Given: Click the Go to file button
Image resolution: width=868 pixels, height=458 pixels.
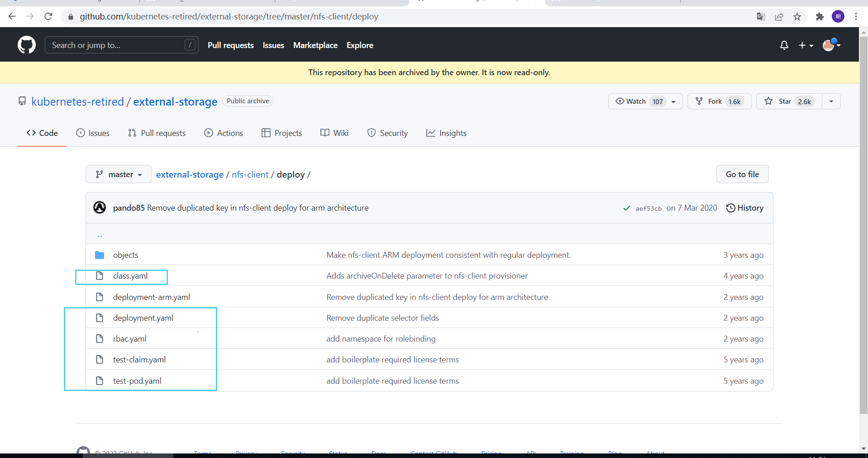Looking at the screenshot, I should tap(742, 174).
